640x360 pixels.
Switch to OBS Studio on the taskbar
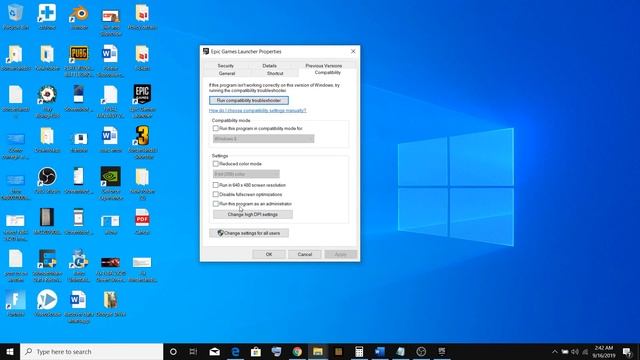click(x=421, y=351)
